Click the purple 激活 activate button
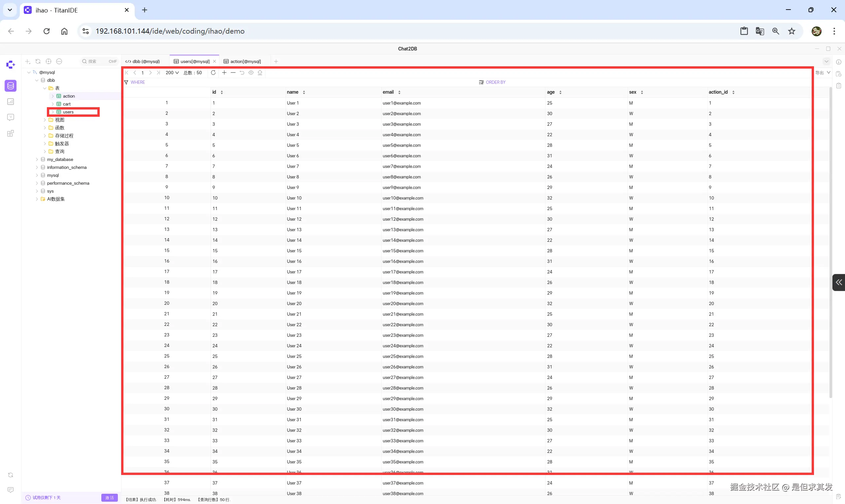 pos(109,497)
